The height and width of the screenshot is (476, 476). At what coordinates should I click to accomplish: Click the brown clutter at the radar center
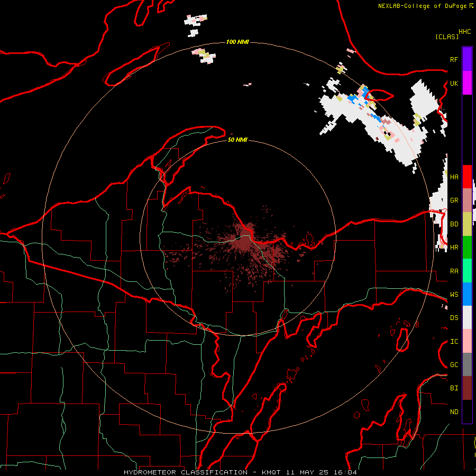pyautogui.click(x=244, y=241)
